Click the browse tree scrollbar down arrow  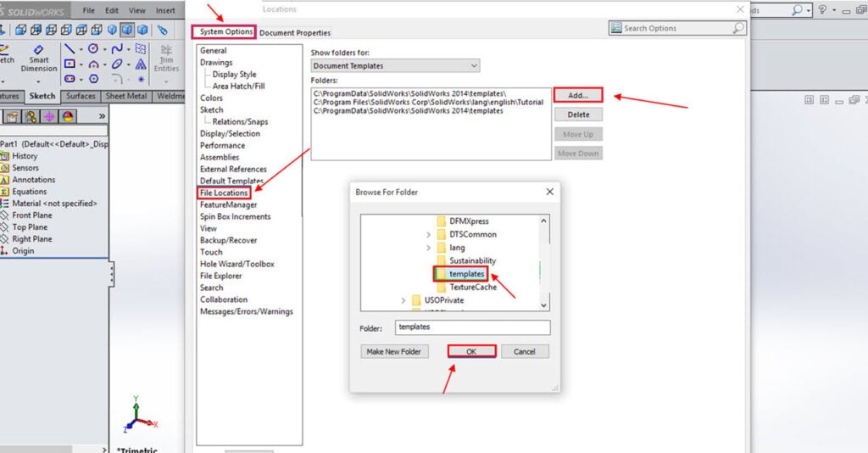(543, 305)
